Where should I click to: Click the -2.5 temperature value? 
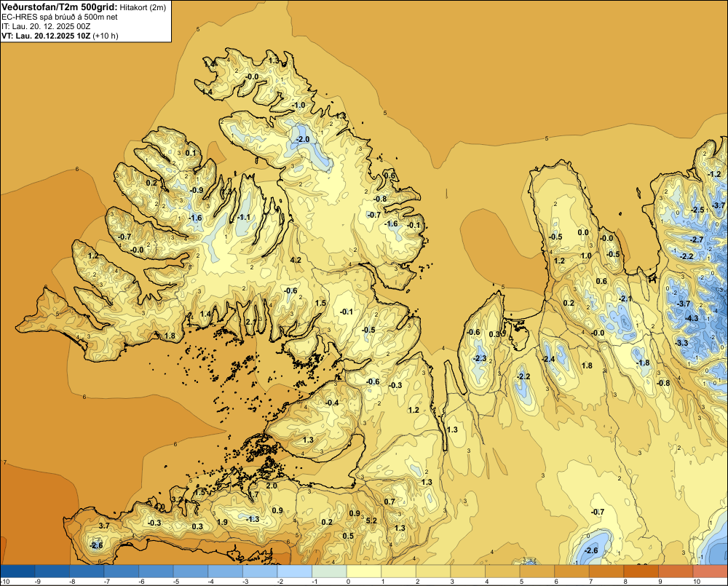(x=697, y=210)
